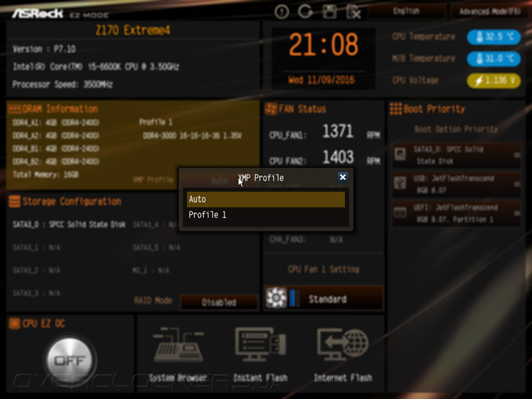Open the RAID Mode Disabled dropdown
The width and height of the screenshot is (532, 399).
tap(219, 302)
